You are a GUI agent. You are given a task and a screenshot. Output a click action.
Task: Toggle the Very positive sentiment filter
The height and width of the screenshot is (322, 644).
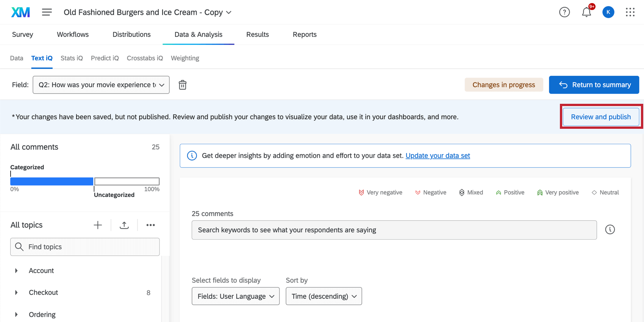pos(558,192)
